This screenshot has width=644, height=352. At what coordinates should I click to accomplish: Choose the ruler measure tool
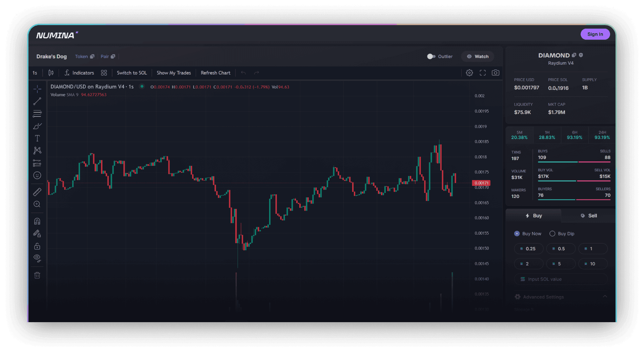37,192
